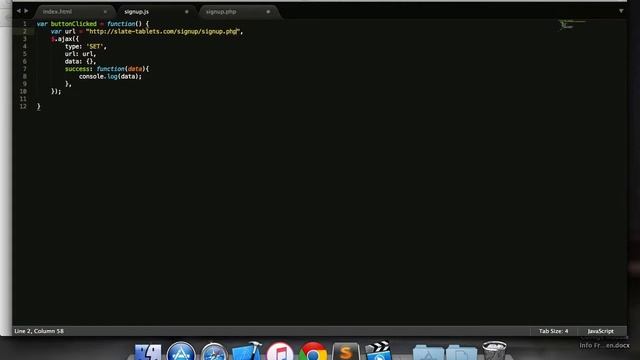Open the Trash in the dock

494,351
